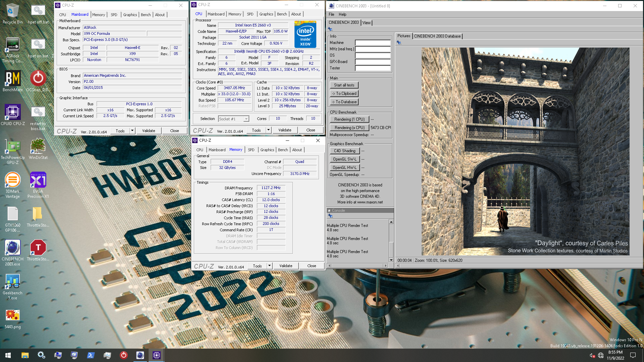The height and width of the screenshot is (362, 644).
Task: Click the OS input field
Action: [x=373, y=55]
